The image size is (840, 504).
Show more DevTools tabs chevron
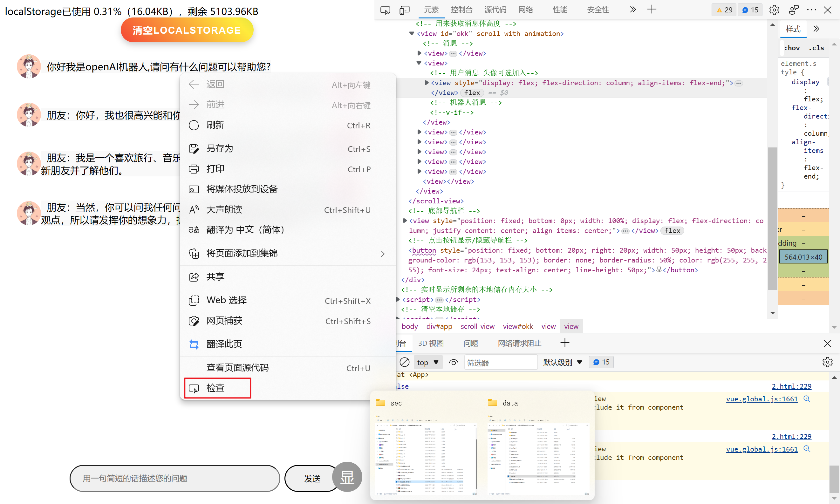click(632, 10)
